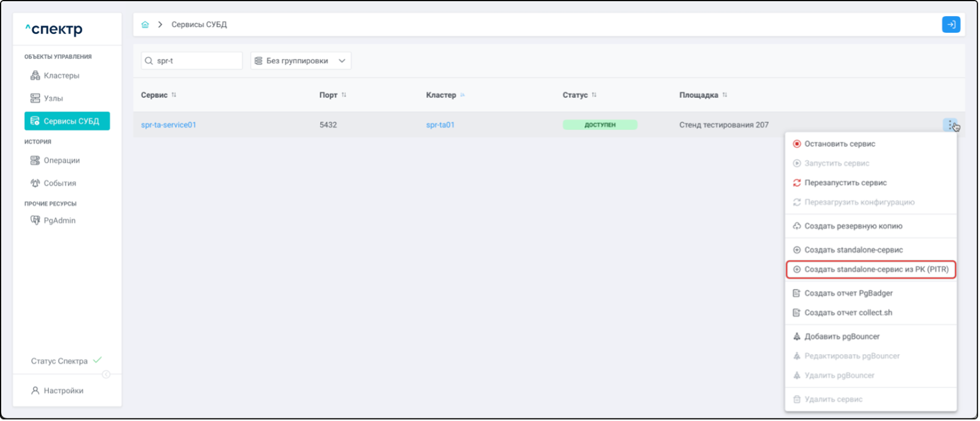Choose Перезапустить сервис menu entry
Image resolution: width=980 pixels, height=421 pixels.
tap(845, 183)
